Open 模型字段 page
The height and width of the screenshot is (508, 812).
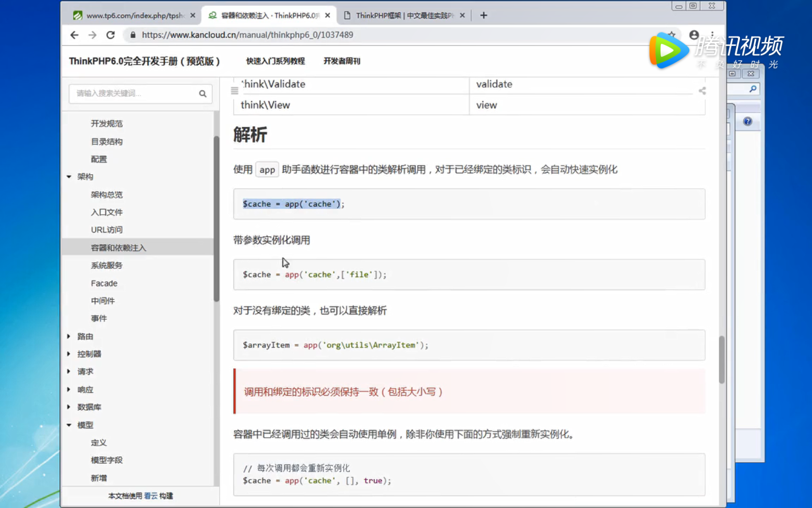(107, 460)
